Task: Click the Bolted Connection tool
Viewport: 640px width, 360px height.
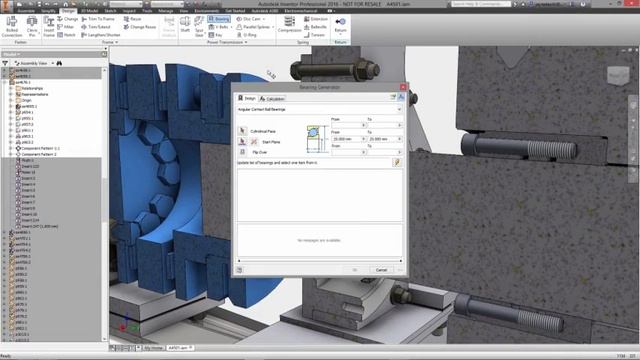Action: 12,27
